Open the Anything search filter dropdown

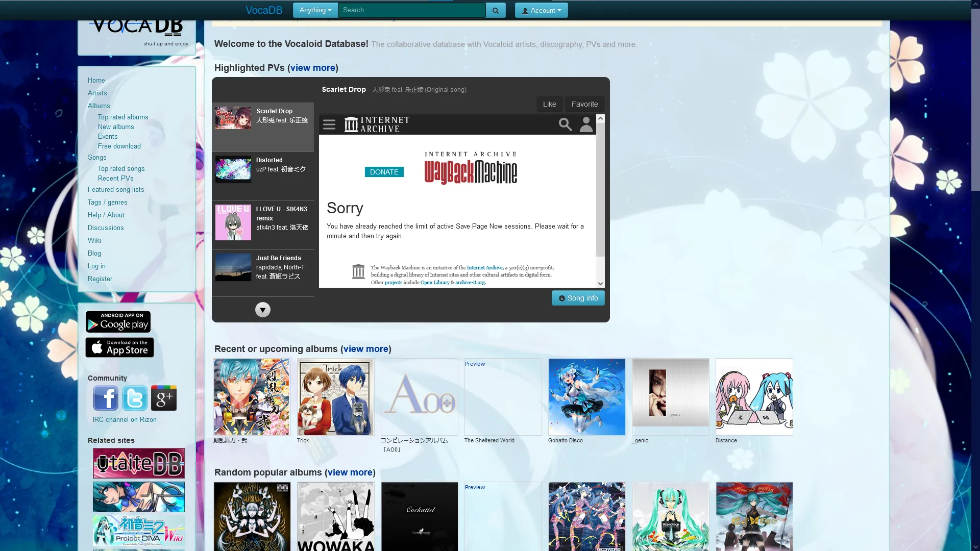point(315,10)
